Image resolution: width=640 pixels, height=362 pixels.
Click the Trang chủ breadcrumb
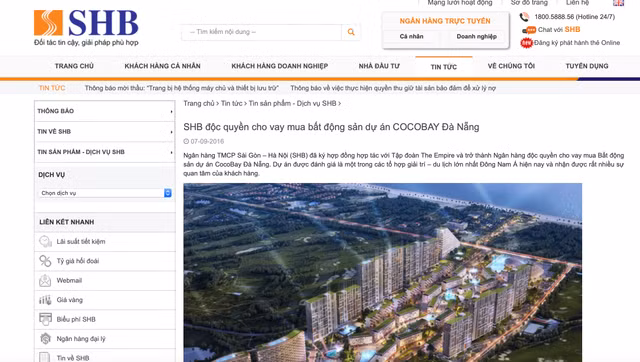(199, 104)
